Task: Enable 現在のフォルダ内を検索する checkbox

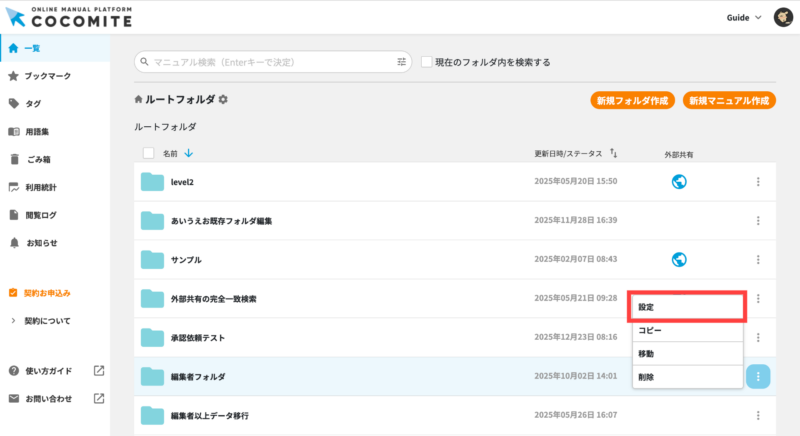Action: (427, 62)
